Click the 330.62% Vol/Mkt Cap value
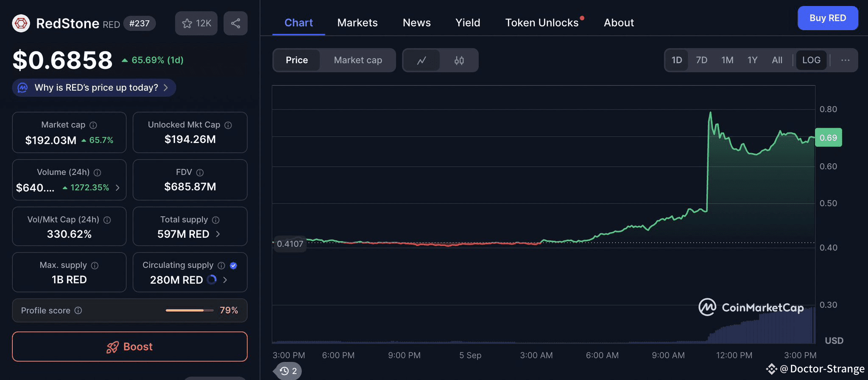 [69, 234]
